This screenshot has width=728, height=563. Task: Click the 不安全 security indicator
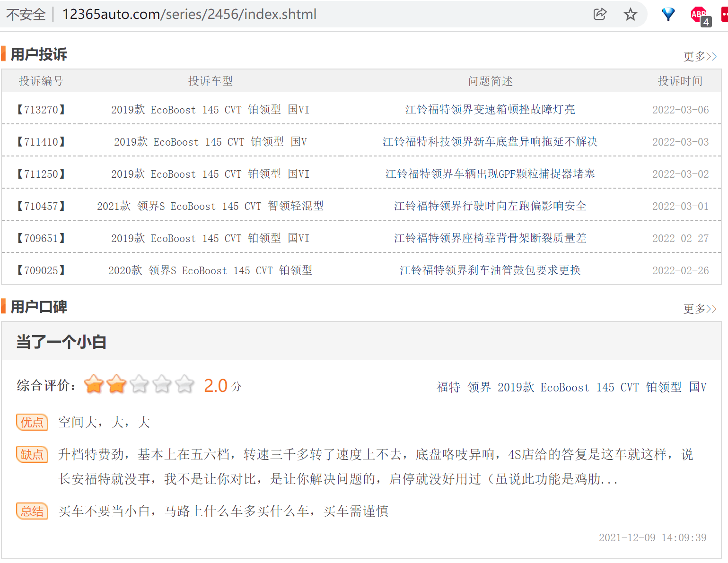pyautogui.click(x=26, y=15)
